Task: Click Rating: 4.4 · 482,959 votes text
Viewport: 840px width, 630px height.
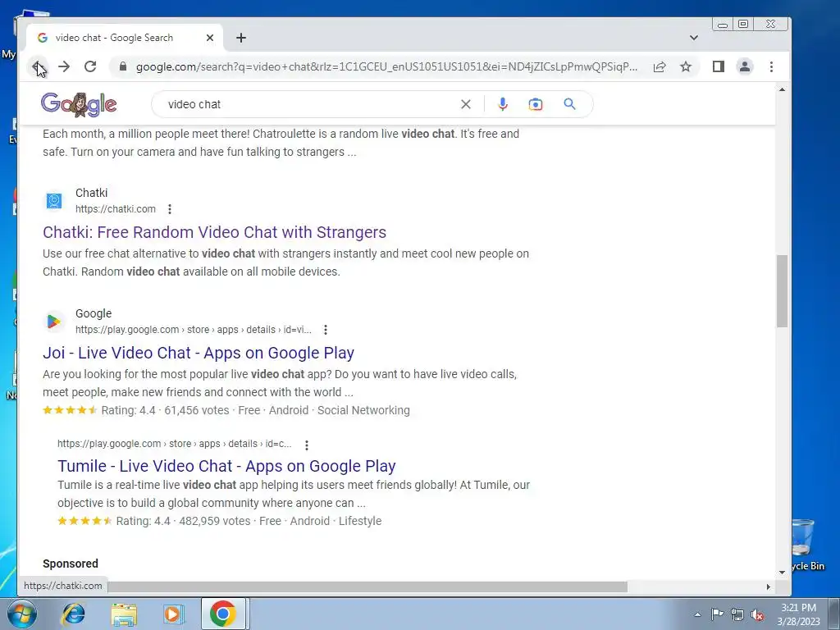Action: pyautogui.click(x=183, y=521)
